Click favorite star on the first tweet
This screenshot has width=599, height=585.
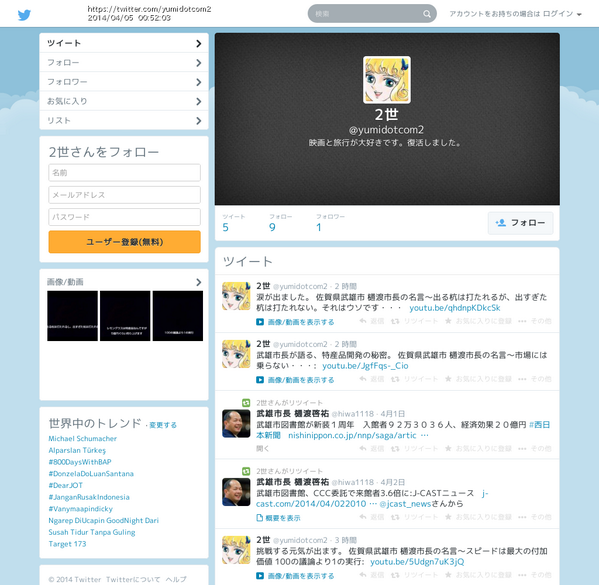[448, 321]
